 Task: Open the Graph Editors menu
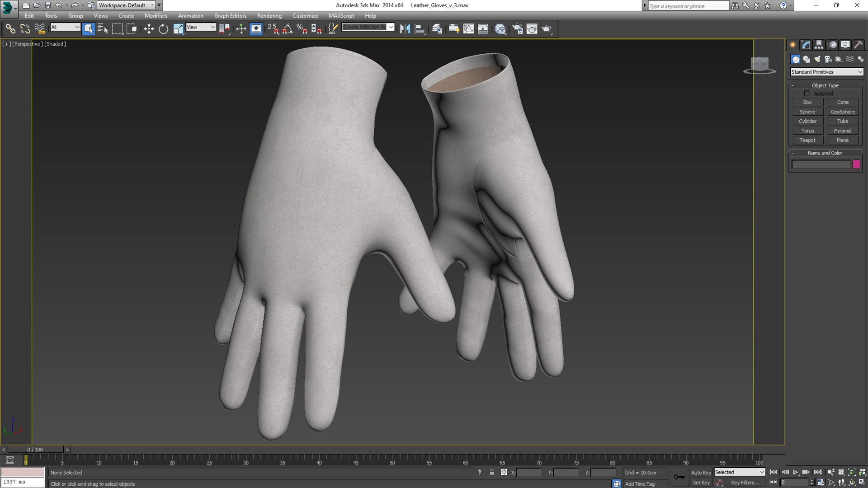coord(230,16)
